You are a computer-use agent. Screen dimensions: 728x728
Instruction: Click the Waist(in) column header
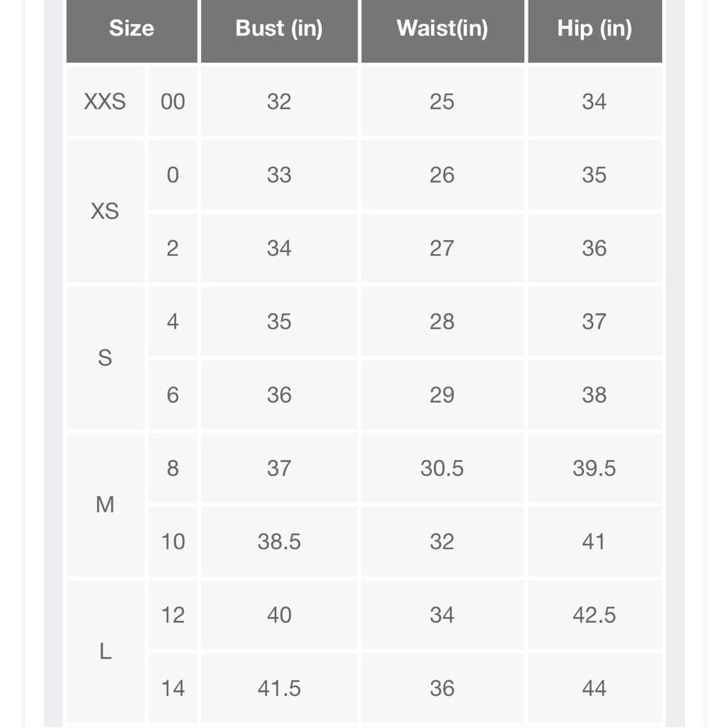[443, 29]
